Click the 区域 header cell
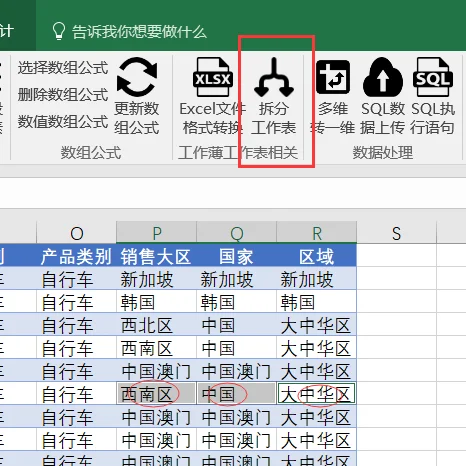This screenshot has height=466, width=466. click(x=316, y=255)
